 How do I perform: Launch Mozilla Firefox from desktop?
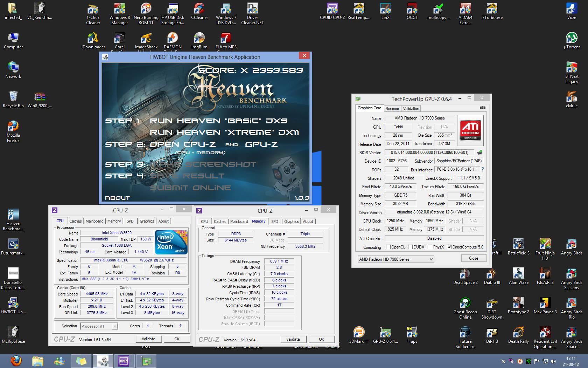point(13,131)
